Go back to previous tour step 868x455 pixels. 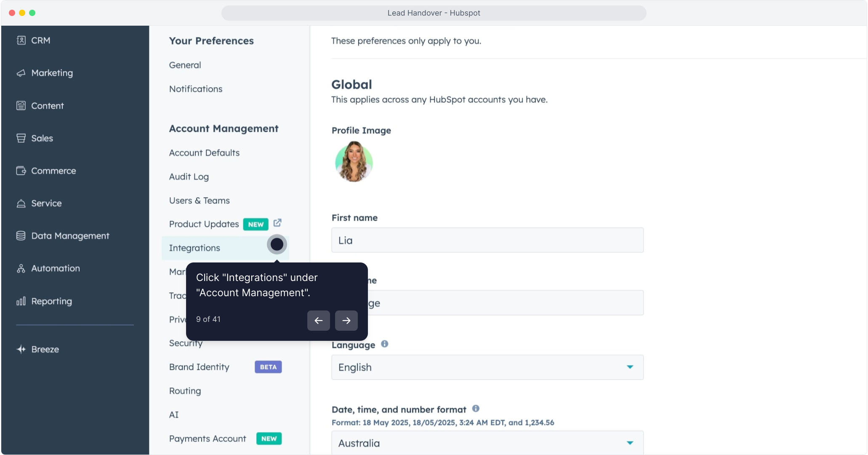318,321
